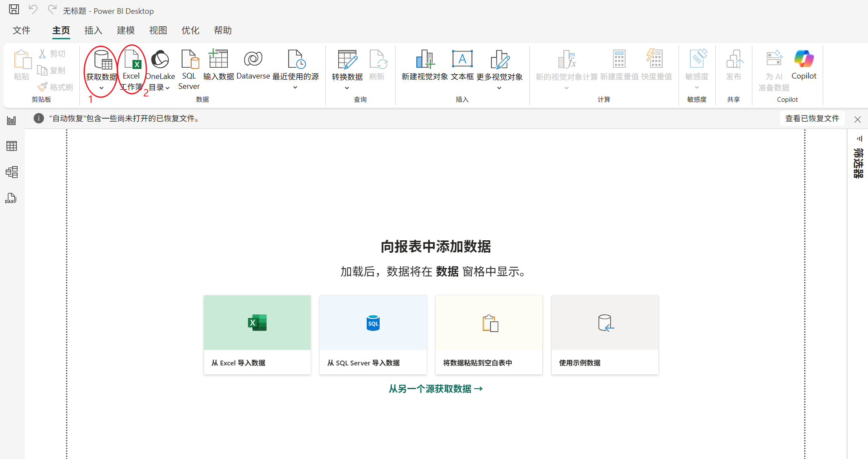Screen dimensions: 868x459
Task: Expand the 敏感度 dropdown chevron
Action: [697, 88]
